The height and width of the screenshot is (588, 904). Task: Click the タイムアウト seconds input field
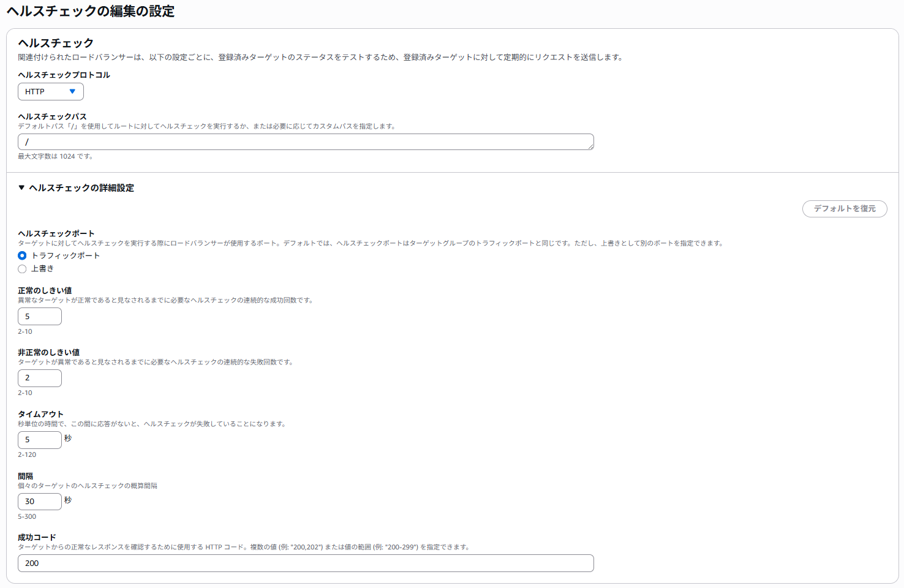[40, 440]
